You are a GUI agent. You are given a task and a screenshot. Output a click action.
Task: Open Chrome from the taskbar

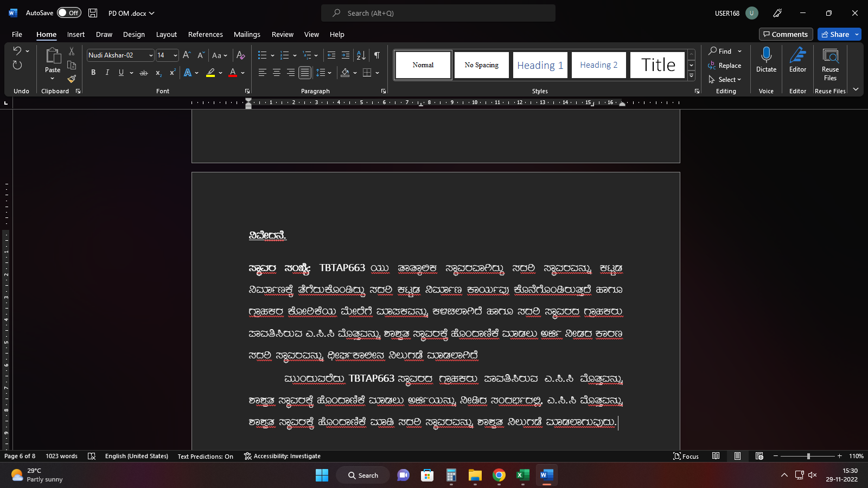[499, 476]
